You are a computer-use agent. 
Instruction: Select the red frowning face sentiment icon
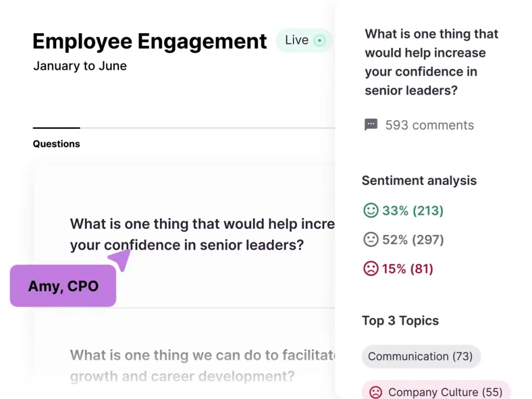(x=370, y=269)
